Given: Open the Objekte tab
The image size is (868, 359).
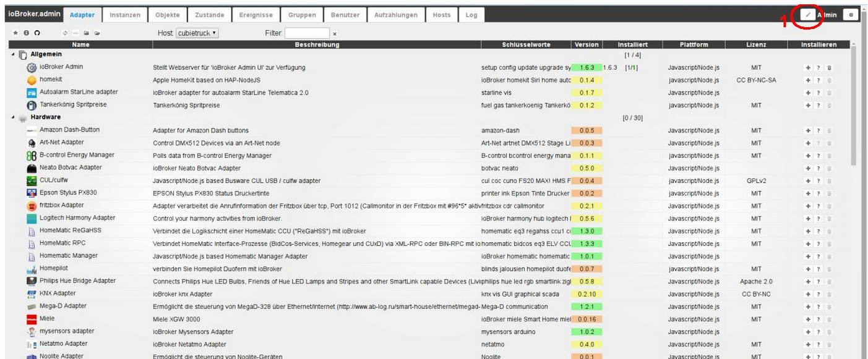Looking at the screenshot, I should pyautogui.click(x=168, y=15).
